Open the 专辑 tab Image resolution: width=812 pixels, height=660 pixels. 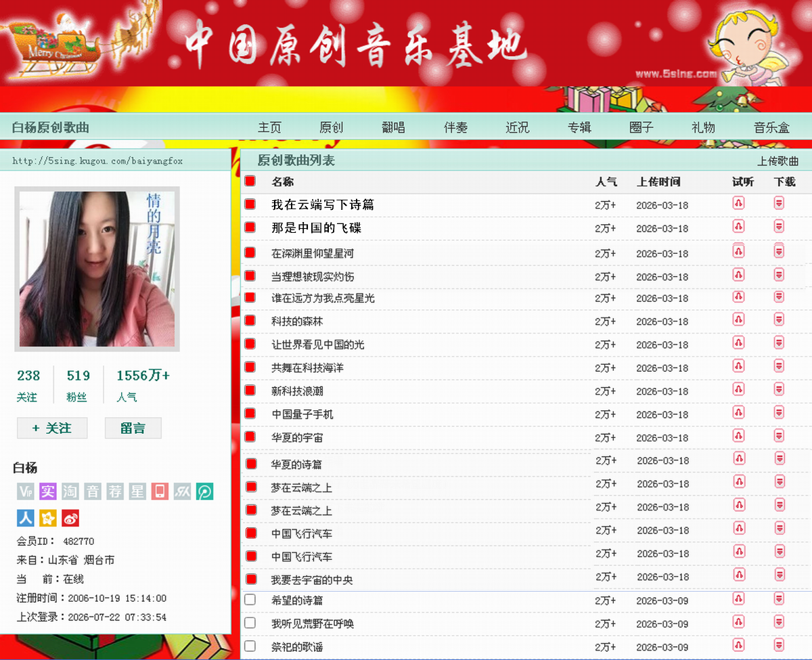point(579,127)
